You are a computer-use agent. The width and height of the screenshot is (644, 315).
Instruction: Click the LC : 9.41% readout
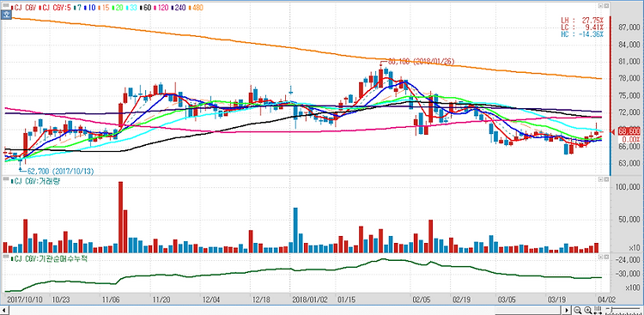pyautogui.click(x=582, y=27)
